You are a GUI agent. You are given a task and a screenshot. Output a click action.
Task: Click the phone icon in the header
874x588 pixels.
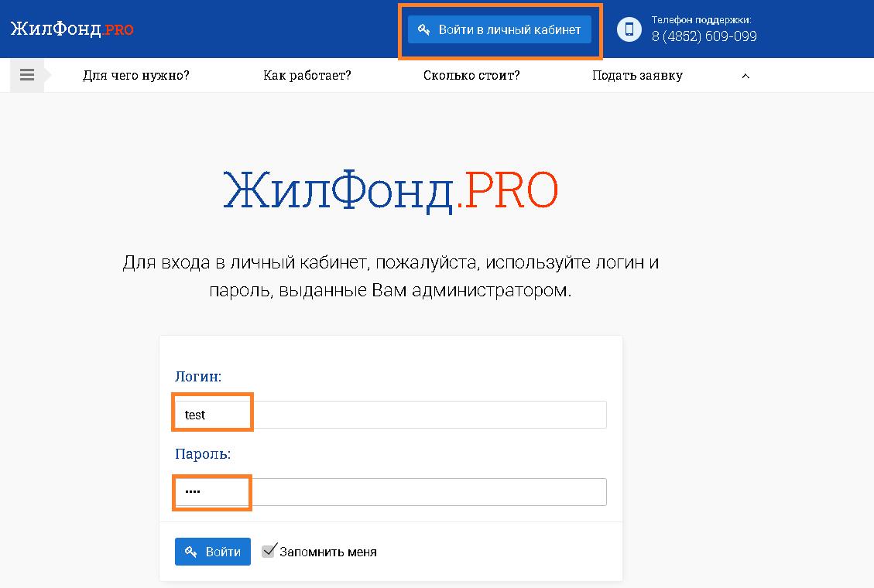click(x=629, y=30)
